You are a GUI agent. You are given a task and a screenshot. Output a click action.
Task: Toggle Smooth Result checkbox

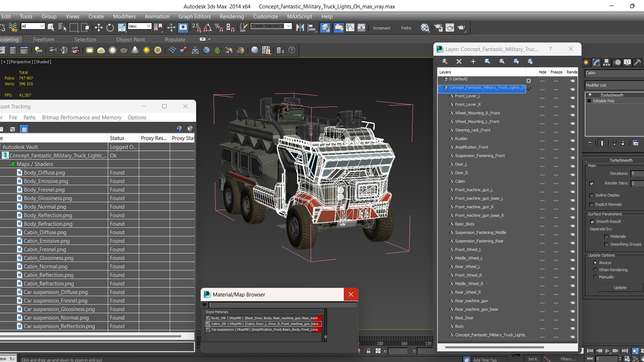(592, 222)
